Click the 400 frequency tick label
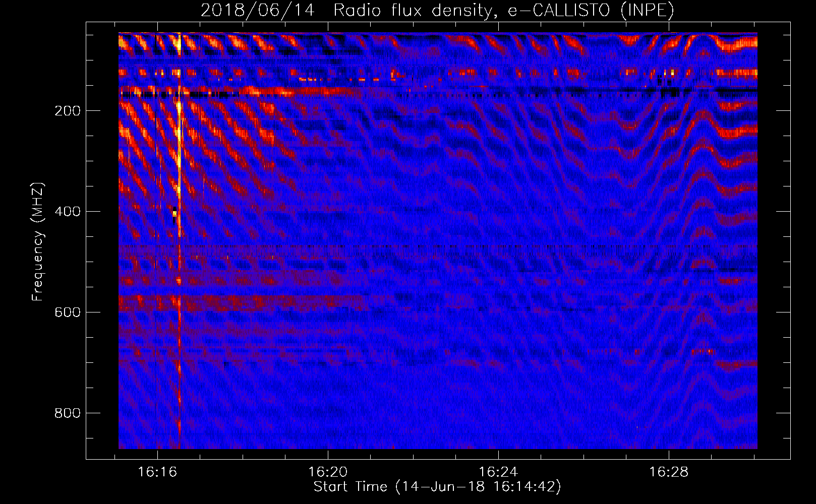 (67, 212)
